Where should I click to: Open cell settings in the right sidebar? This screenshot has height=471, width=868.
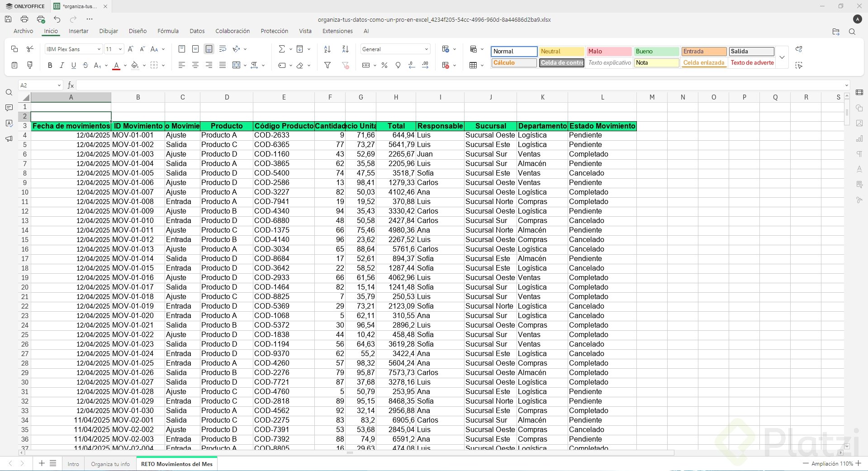pyautogui.click(x=859, y=93)
